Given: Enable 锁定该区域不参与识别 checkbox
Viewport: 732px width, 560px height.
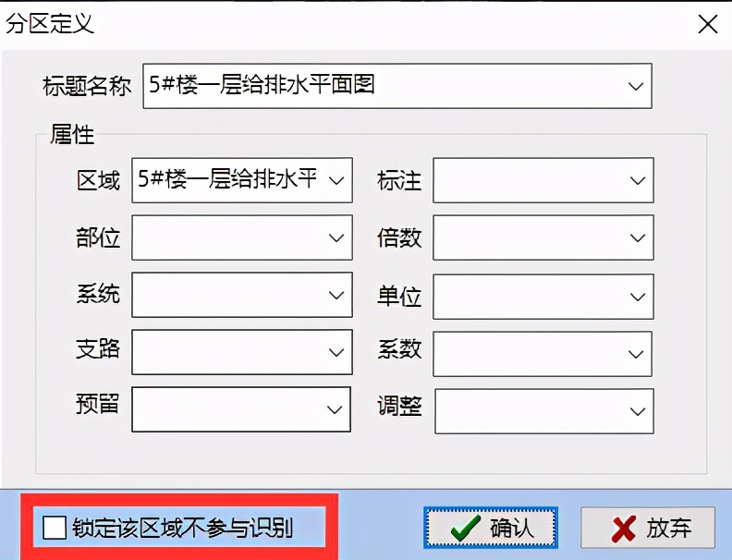Looking at the screenshot, I should [x=55, y=528].
